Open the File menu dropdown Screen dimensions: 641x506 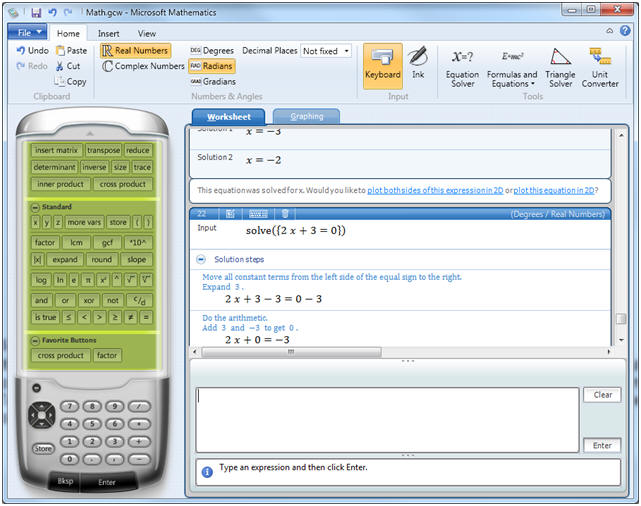27,32
